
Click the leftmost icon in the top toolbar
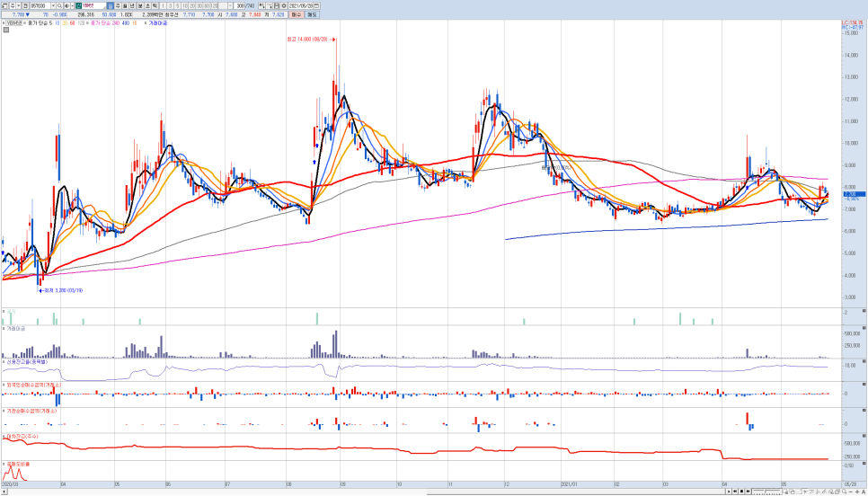pyautogui.click(x=4, y=5)
